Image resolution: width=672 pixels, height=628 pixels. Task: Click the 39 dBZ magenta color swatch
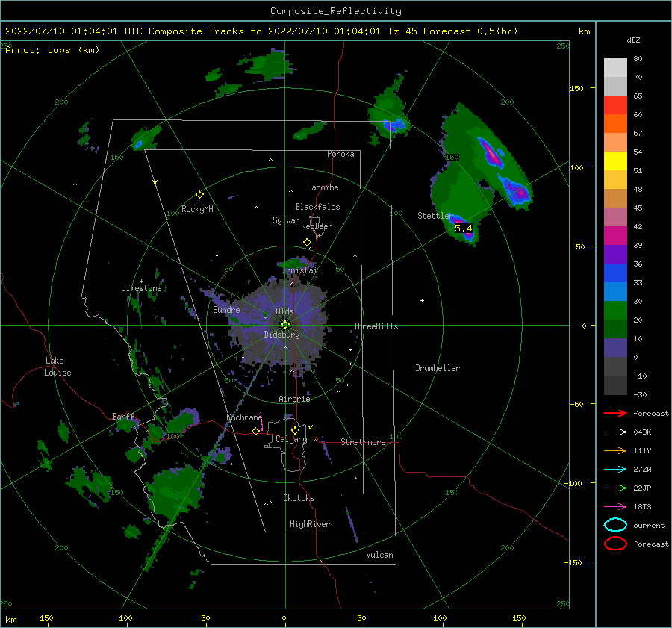(x=615, y=236)
